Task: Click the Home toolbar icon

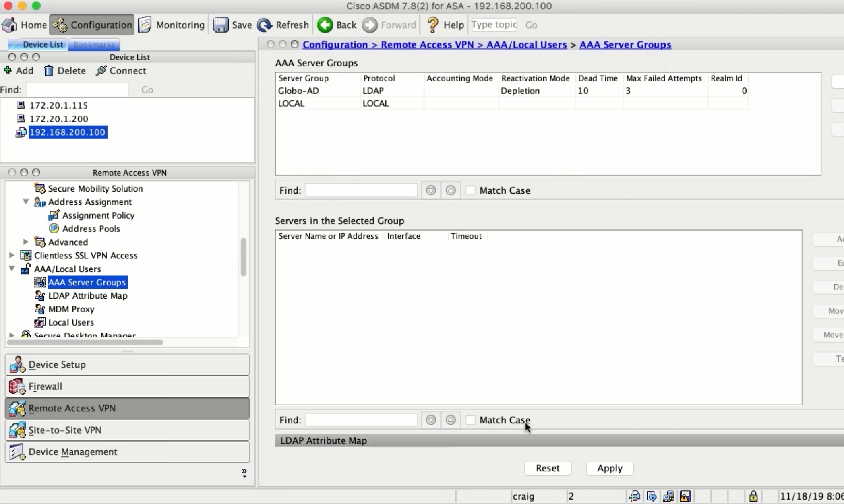Action: coord(9,25)
